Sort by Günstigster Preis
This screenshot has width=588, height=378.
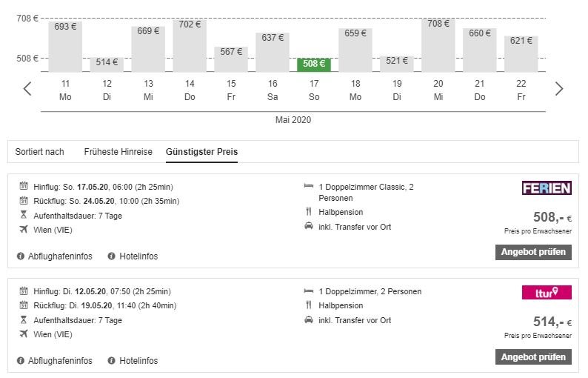[201, 152]
